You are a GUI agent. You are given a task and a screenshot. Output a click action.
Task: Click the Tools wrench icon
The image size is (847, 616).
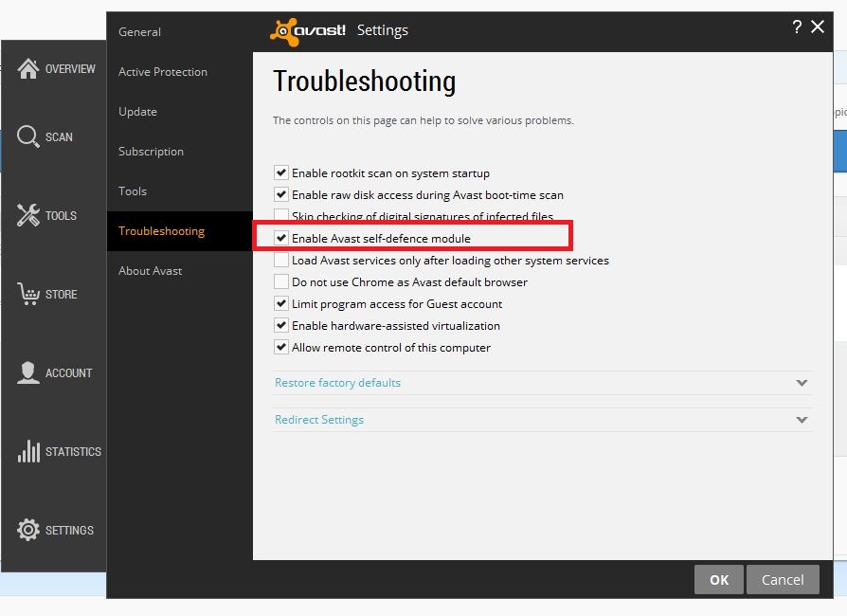point(28,215)
